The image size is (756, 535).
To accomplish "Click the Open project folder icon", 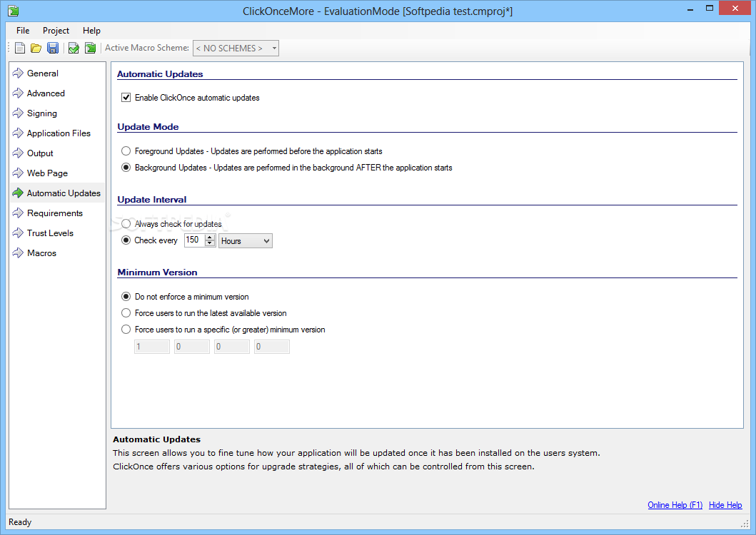I will click(36, 48).
